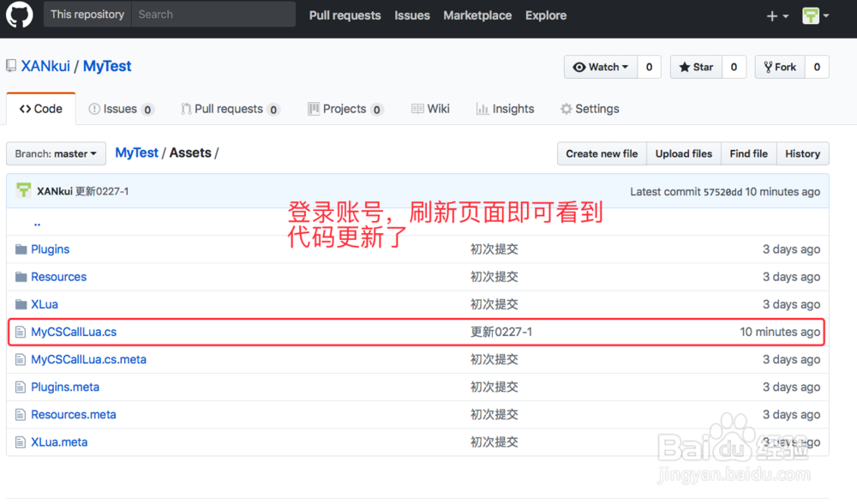
Task: Open the XANkui commit author name
Action: (x=55, y=191)
